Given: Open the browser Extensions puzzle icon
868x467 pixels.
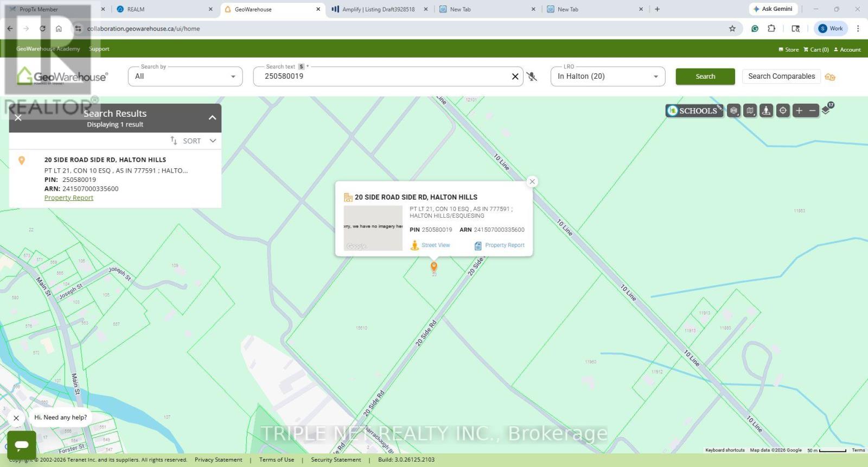Looking at the screenshot, I should point(771,29).
